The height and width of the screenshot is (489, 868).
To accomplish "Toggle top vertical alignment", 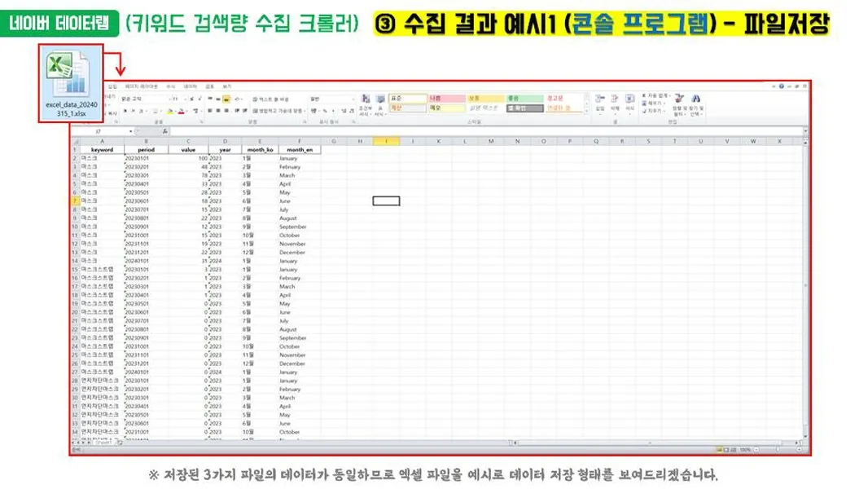I will point(210,99).
